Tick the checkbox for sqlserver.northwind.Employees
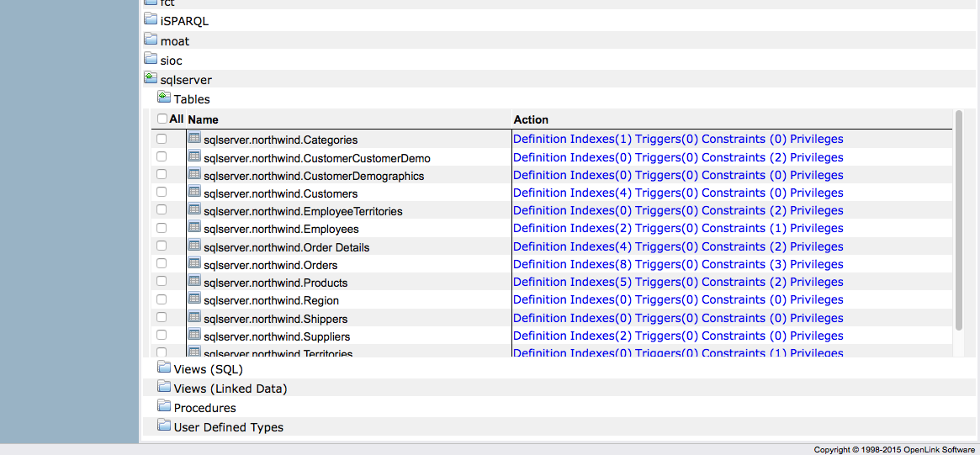The width and height of the screenshot is (980, 455). (x=162, y=228)
